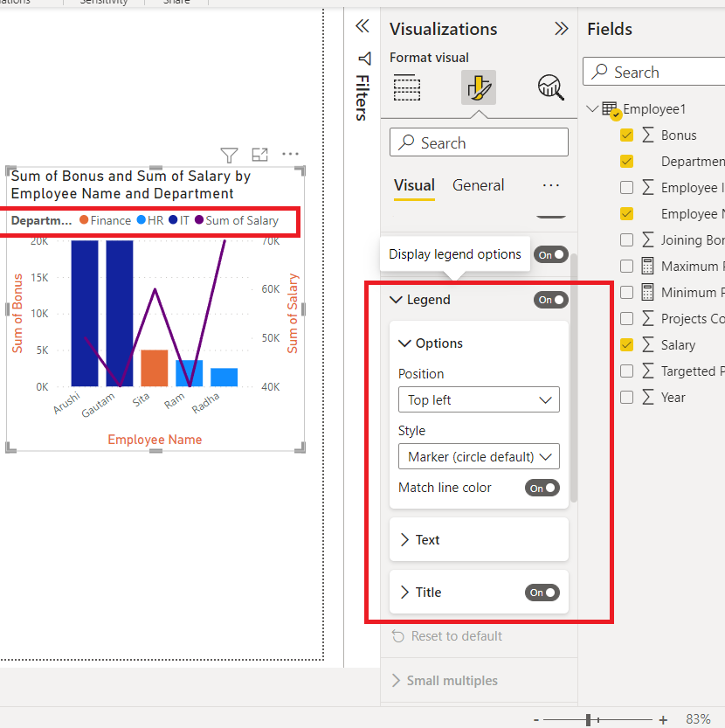
Task: Click the Filters pane label
Action: (x=363, y=98)
